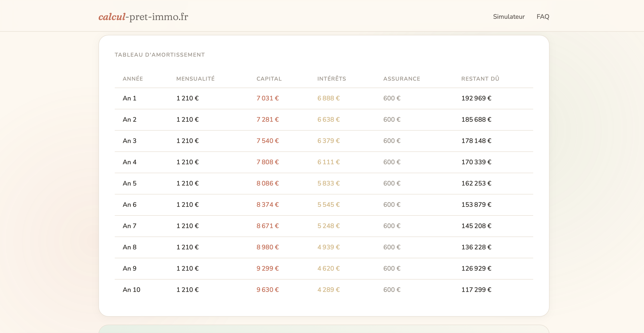644x333 pixels.
Task: Select the 'An 8' row label
Action: pos(130,247)
